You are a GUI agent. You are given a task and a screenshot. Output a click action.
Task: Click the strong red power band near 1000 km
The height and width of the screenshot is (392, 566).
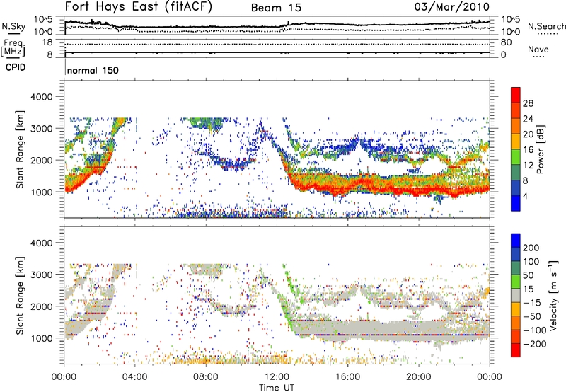tap(390, 189)
